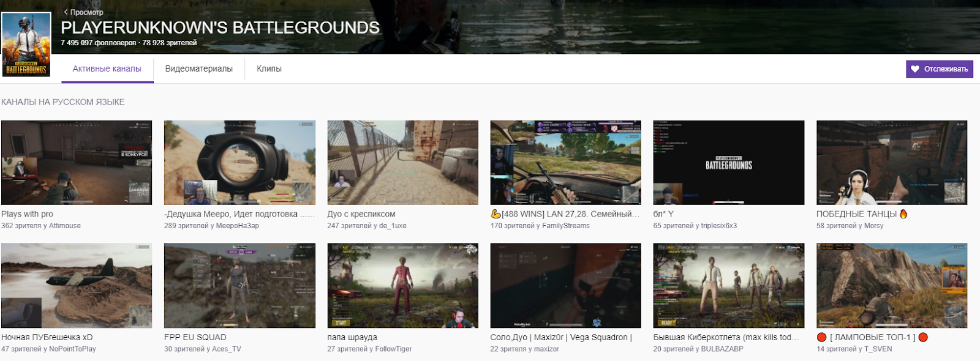
Task: Open channel link for de_1uxe
Action: [x=393, y=226]
